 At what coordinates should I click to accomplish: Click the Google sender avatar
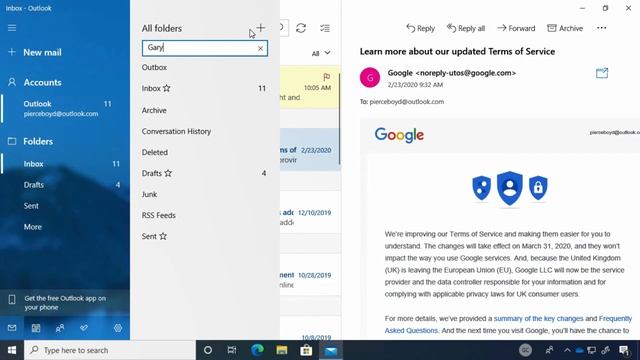pos(370,78)
